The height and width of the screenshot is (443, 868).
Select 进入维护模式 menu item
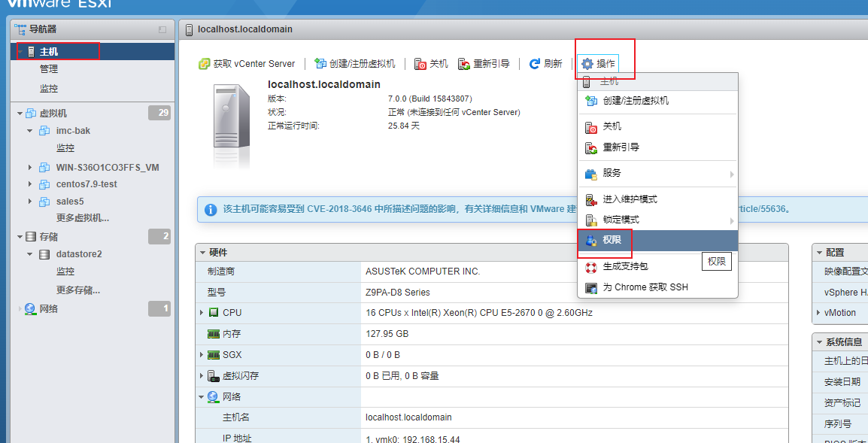(x=658, y=199)
